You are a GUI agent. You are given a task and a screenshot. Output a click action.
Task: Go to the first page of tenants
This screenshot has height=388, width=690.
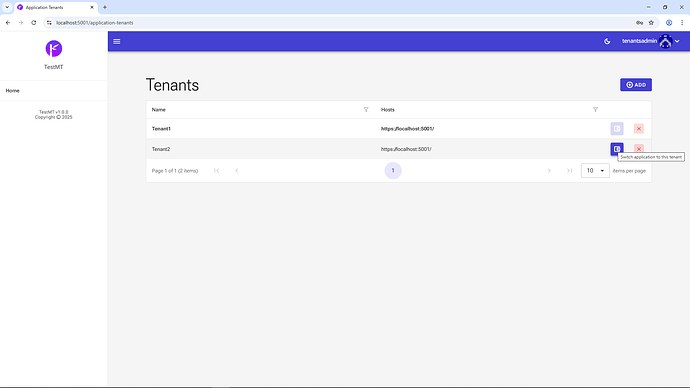217,171
